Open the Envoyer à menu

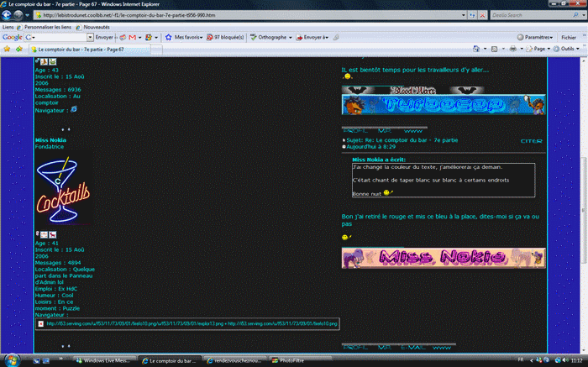click(312, 37)
